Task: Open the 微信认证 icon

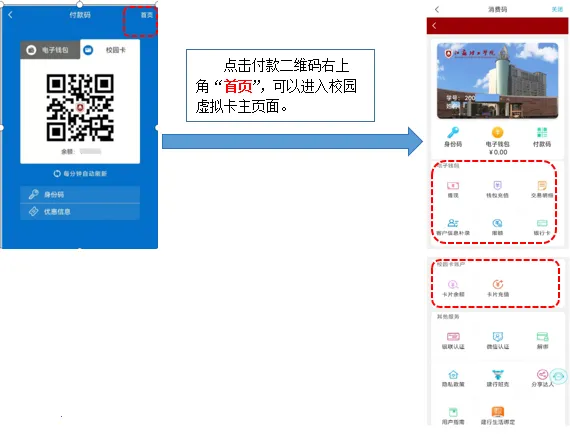Action: pos(498,337)
